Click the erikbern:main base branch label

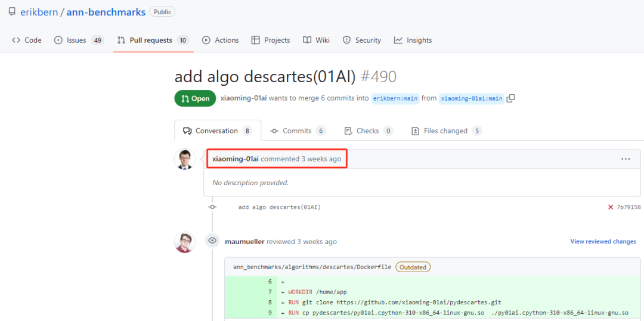coord(395,98)
